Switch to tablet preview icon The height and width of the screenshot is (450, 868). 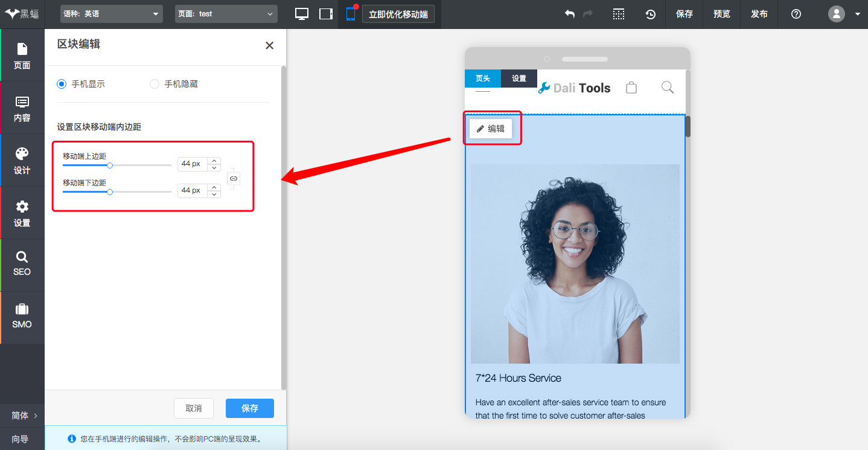326,14
